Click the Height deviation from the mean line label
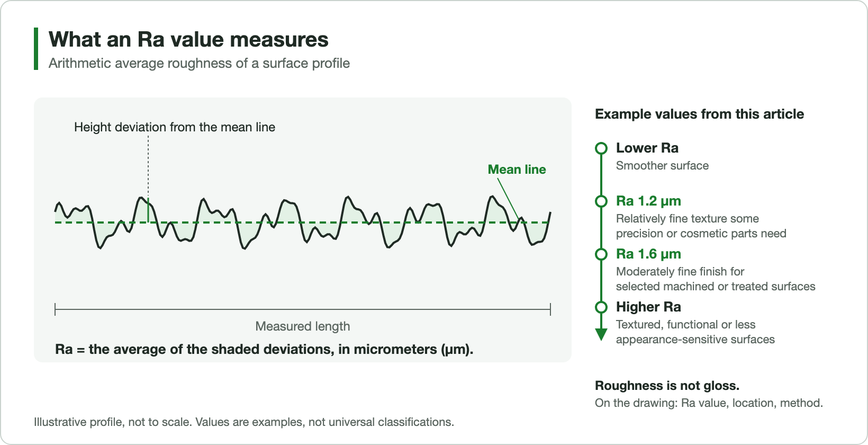The width and height of the screenshot is (868, 445). tap(175, 127)
